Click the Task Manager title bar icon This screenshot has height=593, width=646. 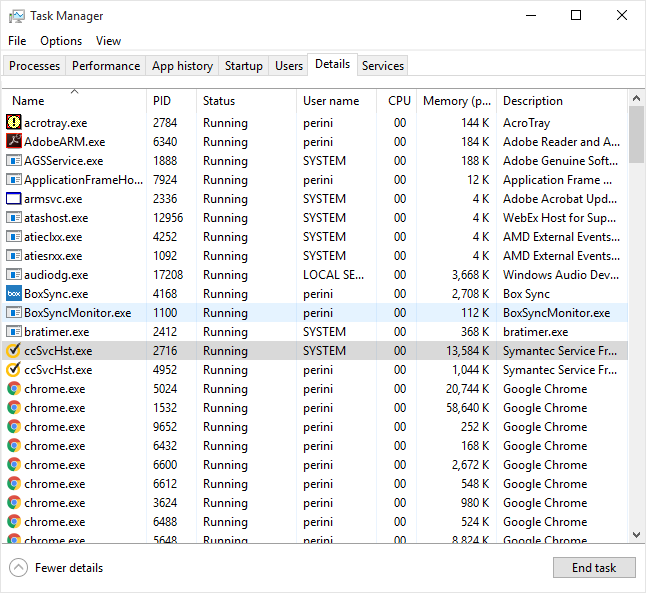click(16, 16)
